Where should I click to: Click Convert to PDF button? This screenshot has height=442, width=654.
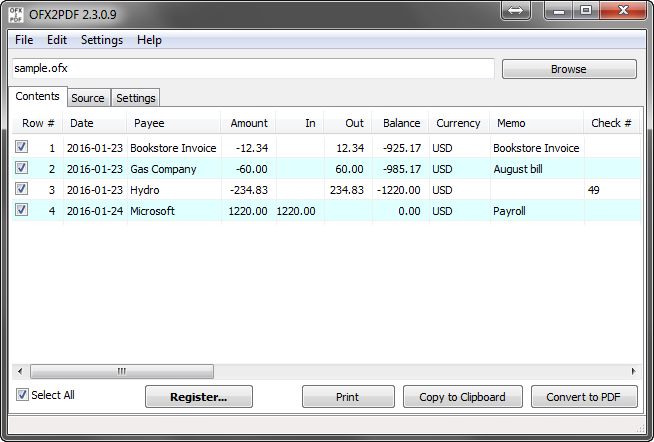(584, 397)
